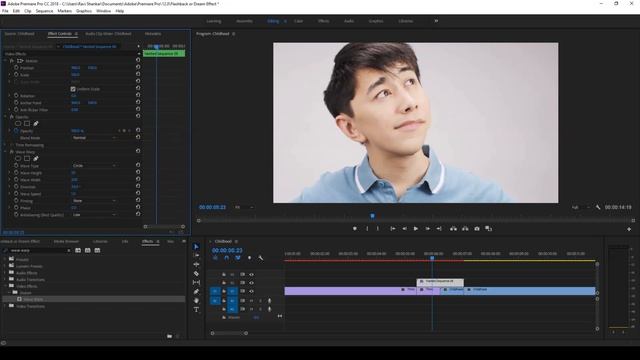This screenshot has height=360, width=640.
Task: Step forward one frame
Action: coord(427,229)
